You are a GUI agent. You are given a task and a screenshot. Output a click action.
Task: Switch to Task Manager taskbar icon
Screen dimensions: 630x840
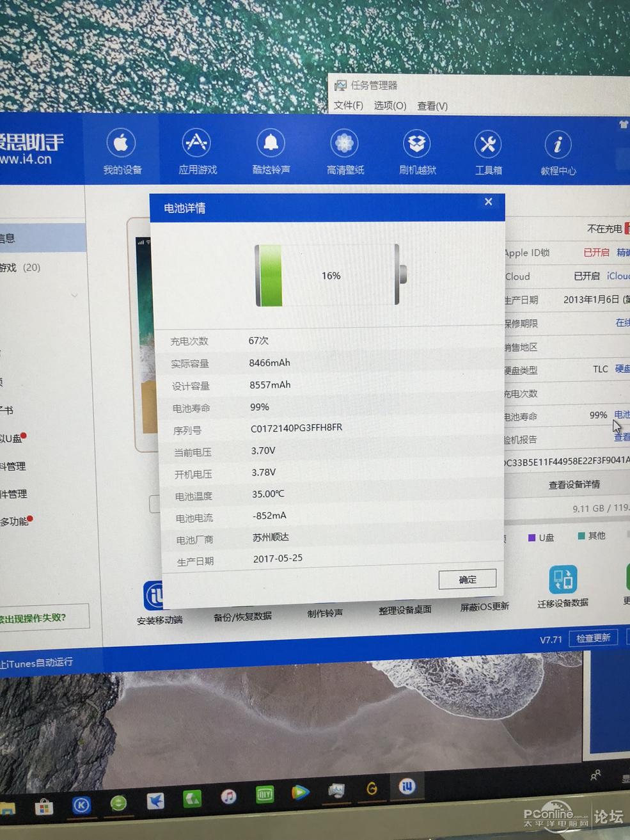336,791
